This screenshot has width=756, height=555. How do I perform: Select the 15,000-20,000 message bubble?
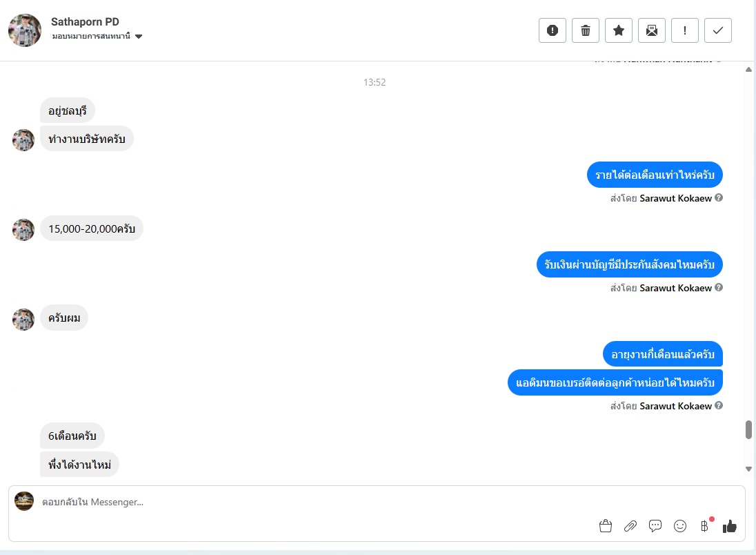pos(92,228)
